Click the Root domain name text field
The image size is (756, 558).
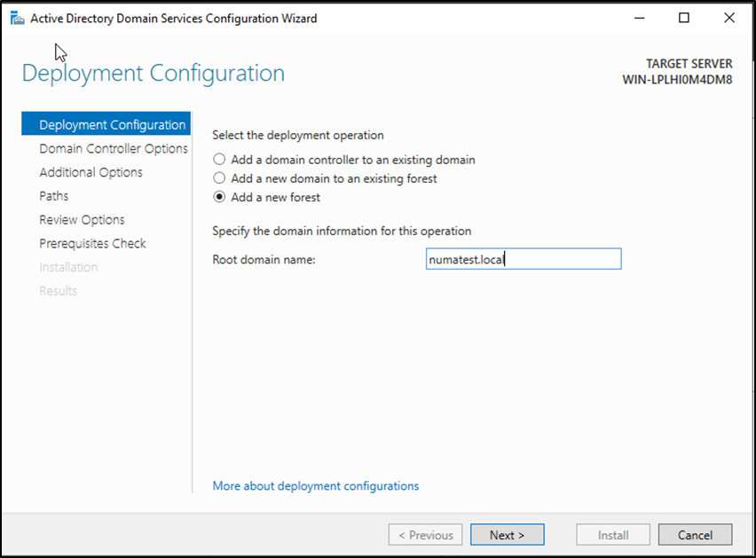pyautogui.click(x=523, y=259)
